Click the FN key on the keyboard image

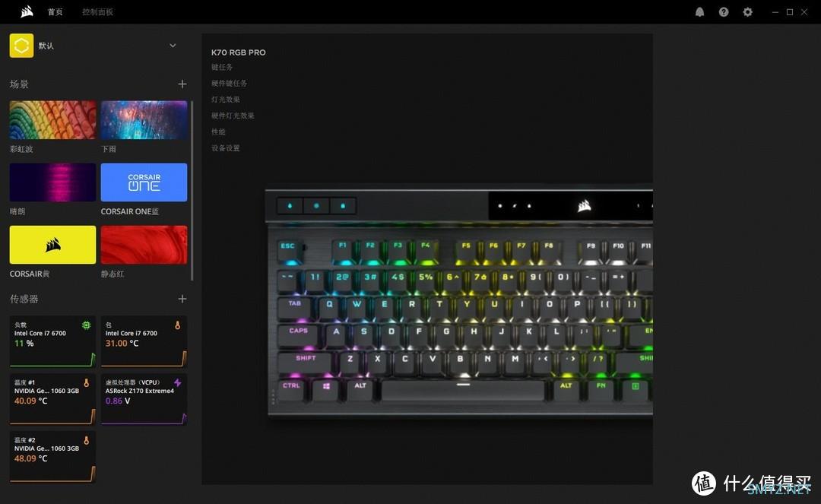coord(601,389)
